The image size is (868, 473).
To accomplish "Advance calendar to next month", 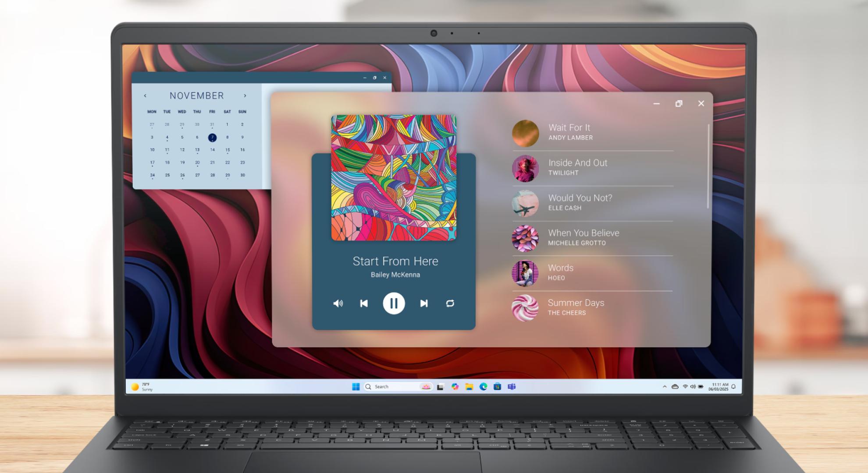I will [245, 95].
